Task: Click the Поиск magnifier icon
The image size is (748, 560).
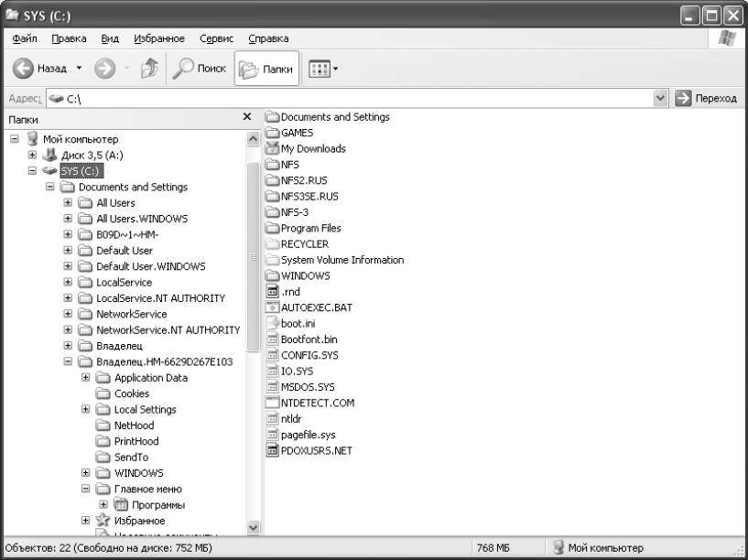Action: tap(183, 69)
